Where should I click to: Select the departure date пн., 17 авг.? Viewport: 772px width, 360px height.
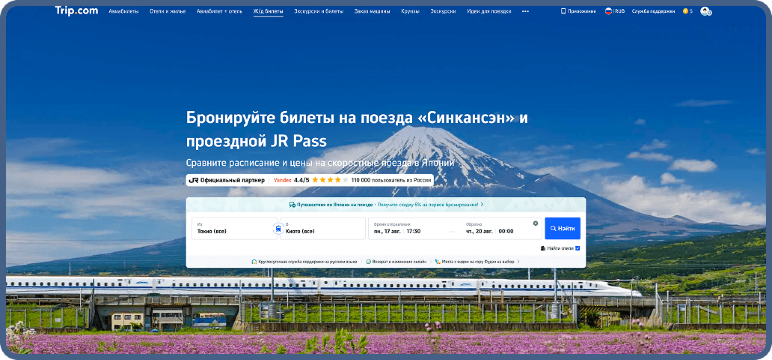pos(388,231)
